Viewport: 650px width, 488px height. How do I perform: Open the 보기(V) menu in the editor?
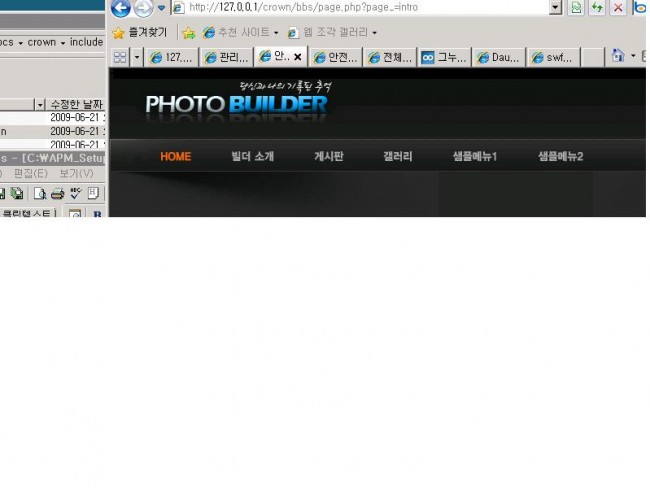pos(76,173)
